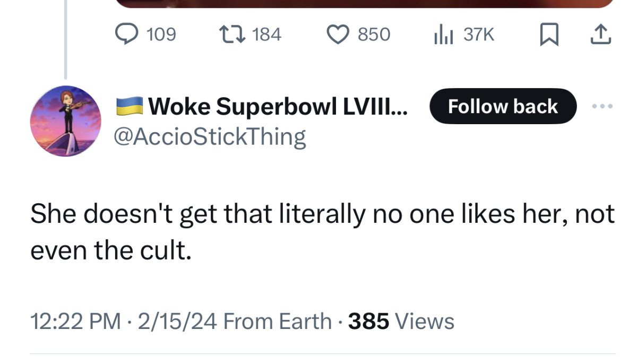Viewport: 637px width, 364px height.
Task: Tap the 385 Views label
Action: point(401,321)
